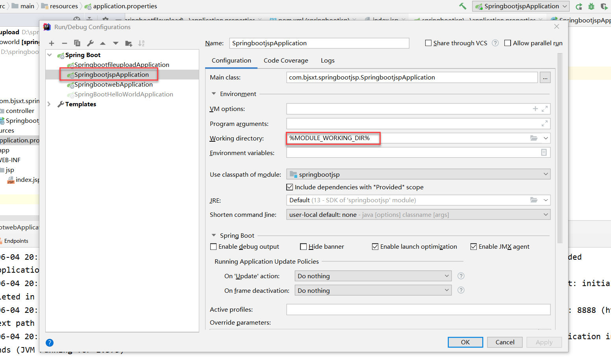This screenshot has width=611, height=364.
Task: Enable Allow parallel run checkbox
Action: (x=508, y=43)
